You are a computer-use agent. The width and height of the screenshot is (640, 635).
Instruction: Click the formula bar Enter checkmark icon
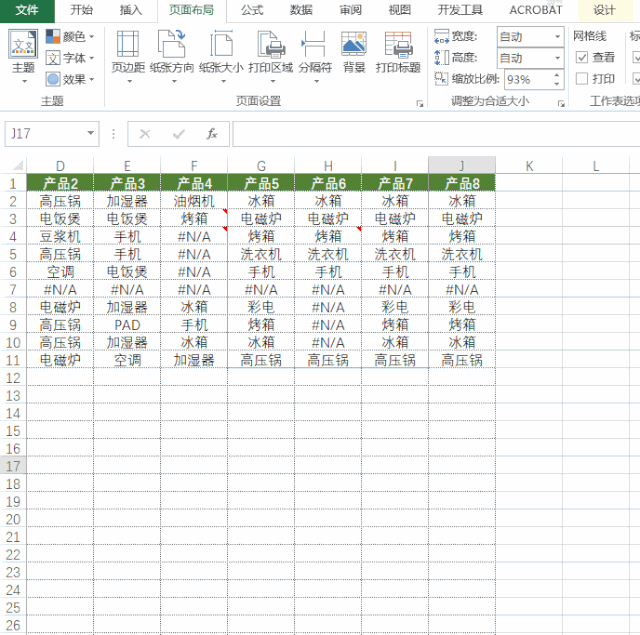(178, 133)
